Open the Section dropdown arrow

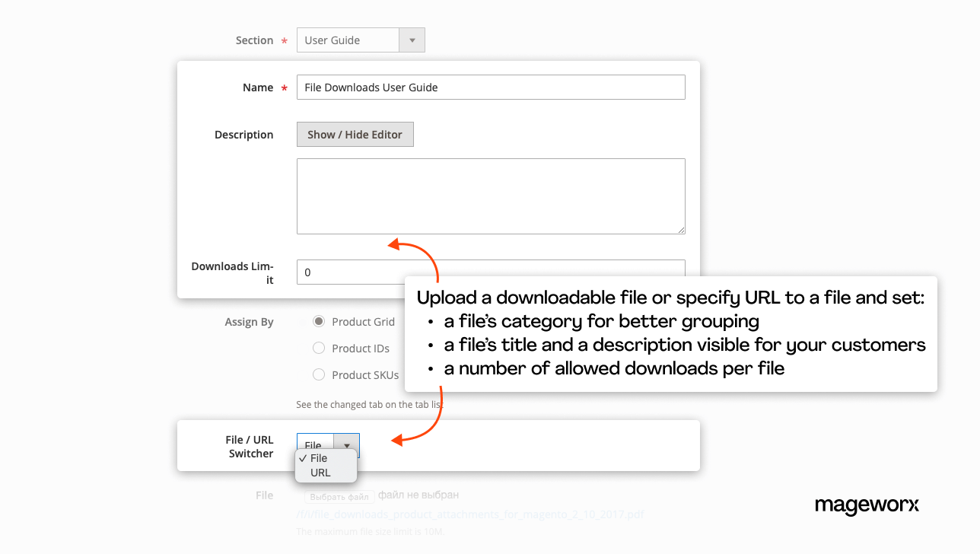pos(412,40)
